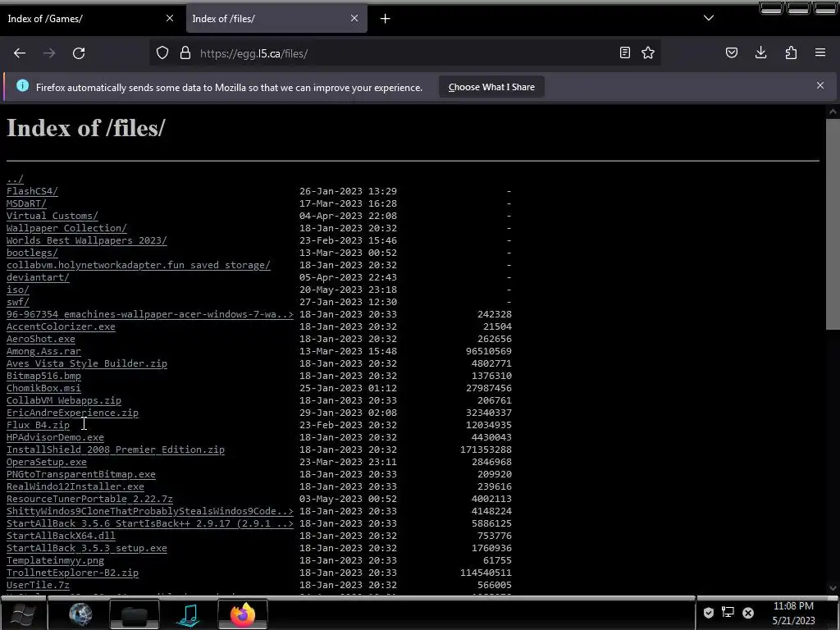
Task: Open tracking protection shield icon
Action: [x=162, y=53]
